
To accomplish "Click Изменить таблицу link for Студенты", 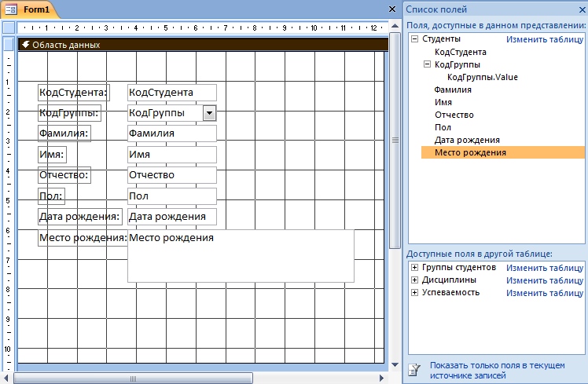I will click(x=545, y=39).
